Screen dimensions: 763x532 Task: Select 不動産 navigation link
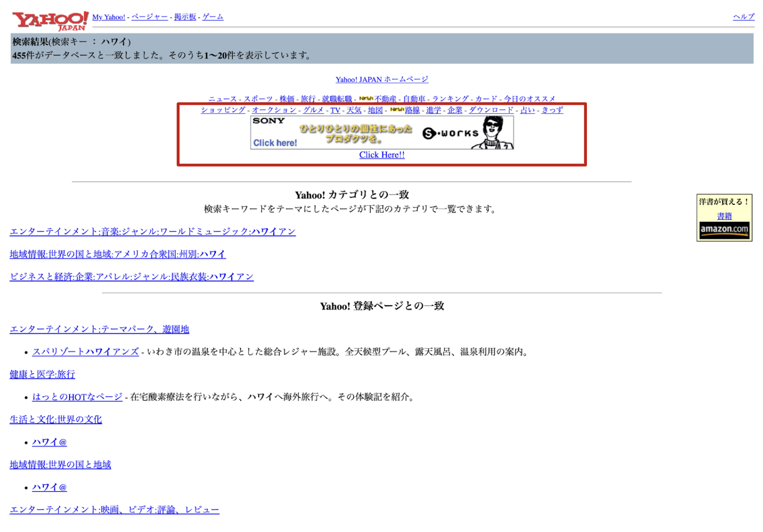385,99
